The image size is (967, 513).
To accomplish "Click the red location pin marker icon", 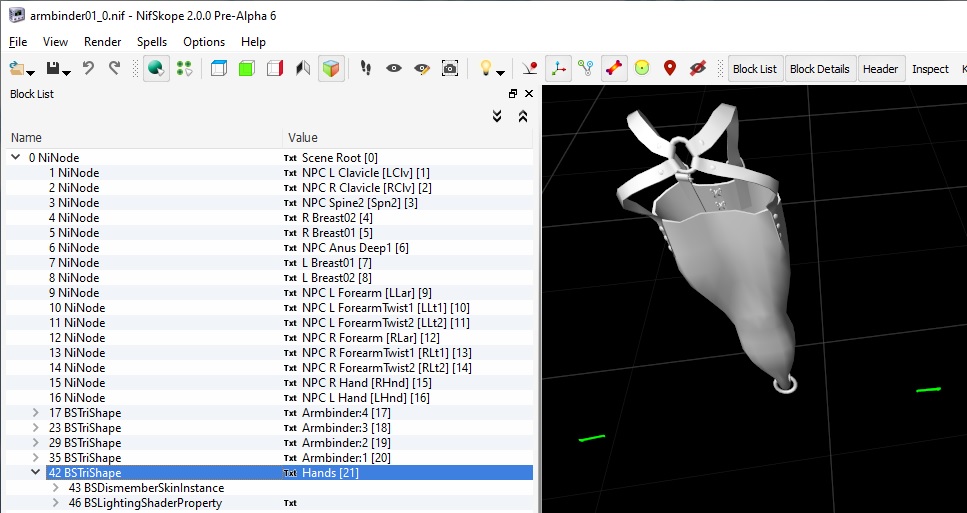I will point(670,68).
